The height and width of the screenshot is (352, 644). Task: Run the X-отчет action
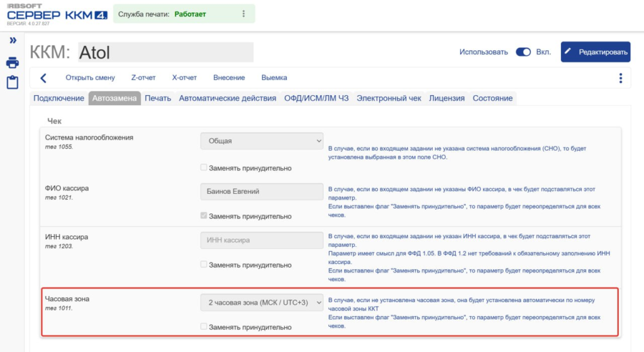coord(184,77)
